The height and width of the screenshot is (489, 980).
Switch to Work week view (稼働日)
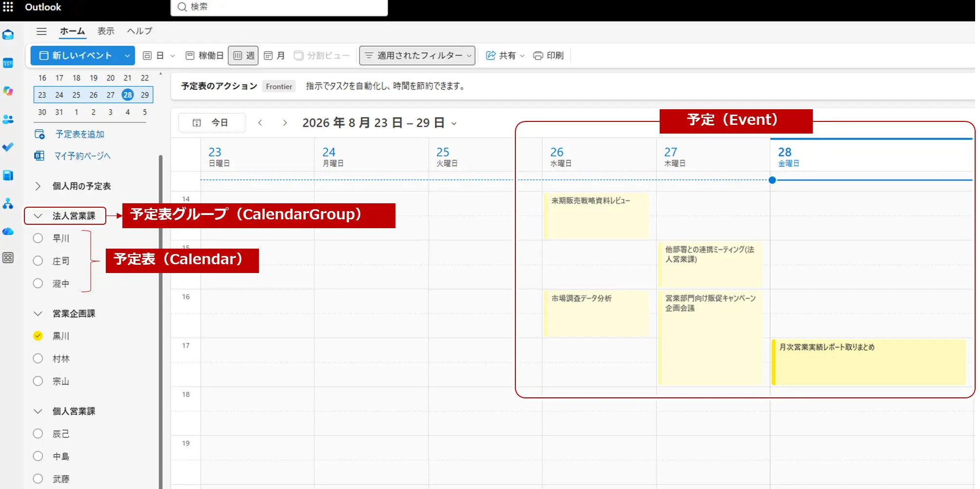coord(205,56)
